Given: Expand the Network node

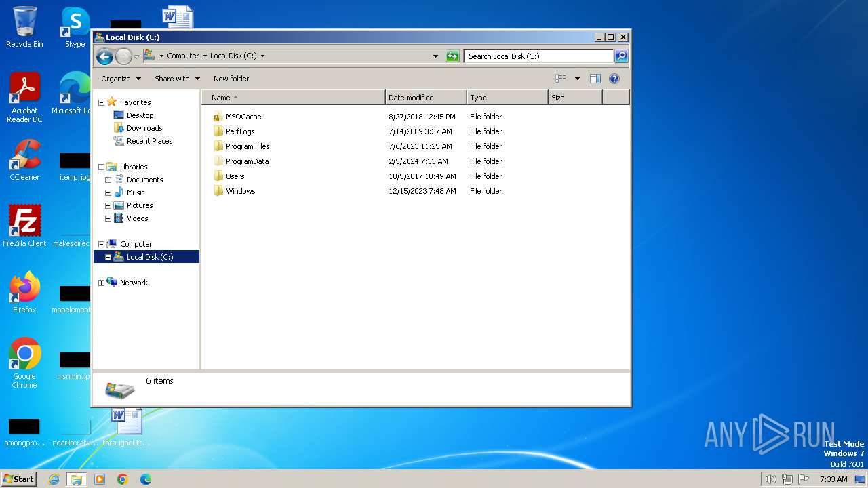Looking at the screenshot, I should (x=102, y=283).
